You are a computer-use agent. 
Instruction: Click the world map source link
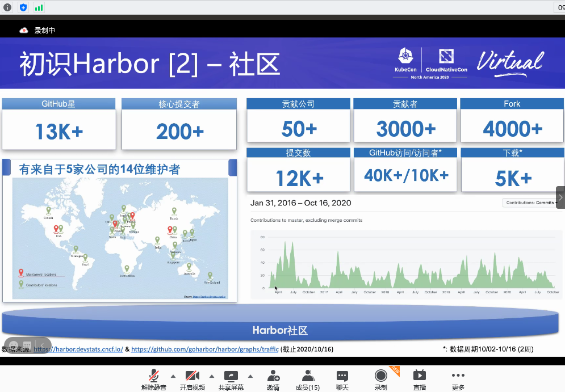tap(209, 297)
